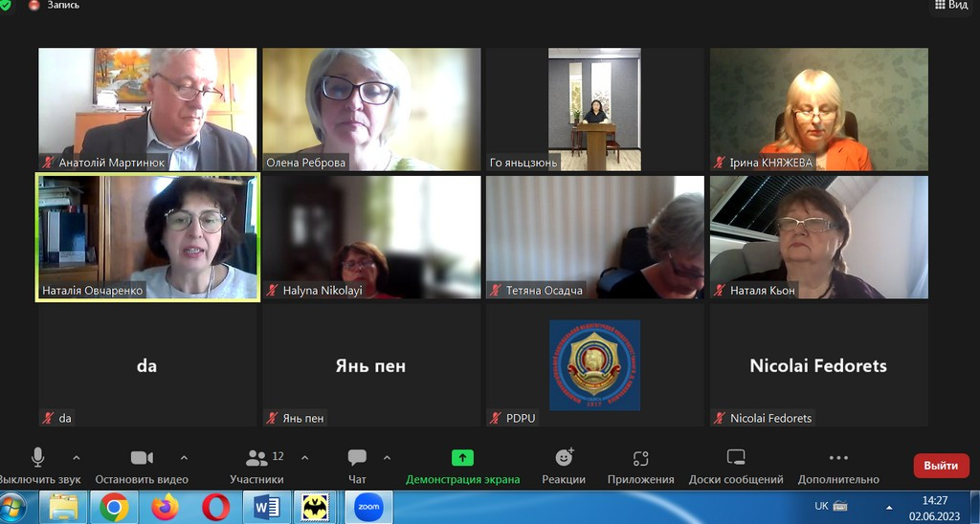The width and height of the screenshot is (980, 524).
Task: Open File Explorer from taskbar
Action: pyautogui.click(x=64, y=507)
